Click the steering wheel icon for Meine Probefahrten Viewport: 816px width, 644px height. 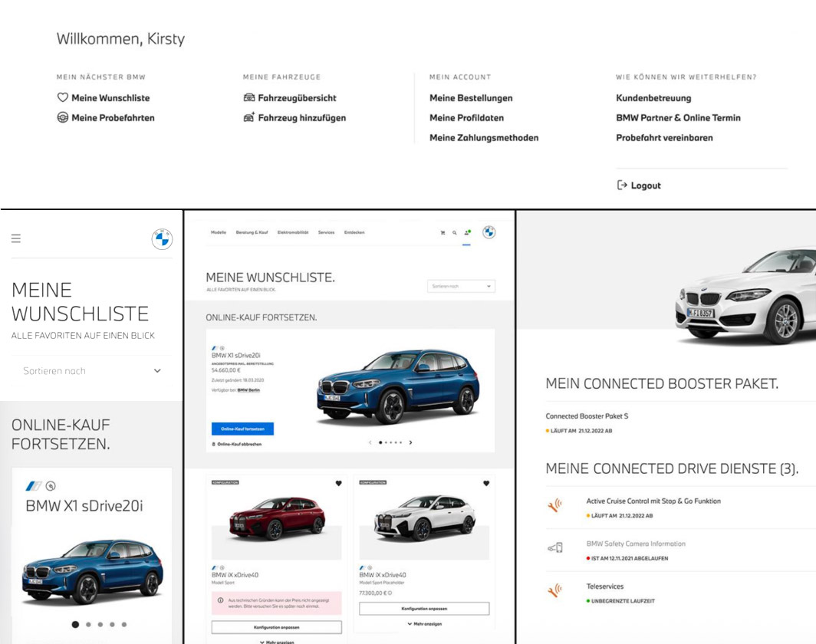click(x=62, y=117)
